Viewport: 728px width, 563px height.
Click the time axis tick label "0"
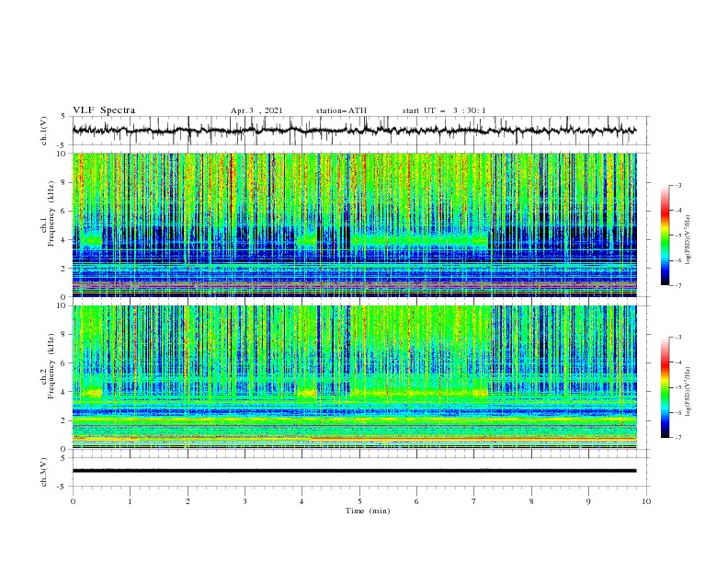[73, 501]
